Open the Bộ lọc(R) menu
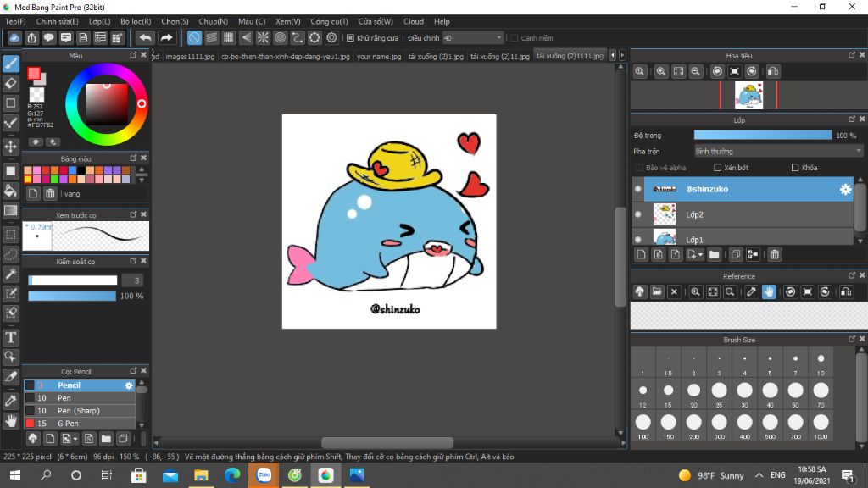This screenshot has width=868, height=488. [x=136, y=21]
